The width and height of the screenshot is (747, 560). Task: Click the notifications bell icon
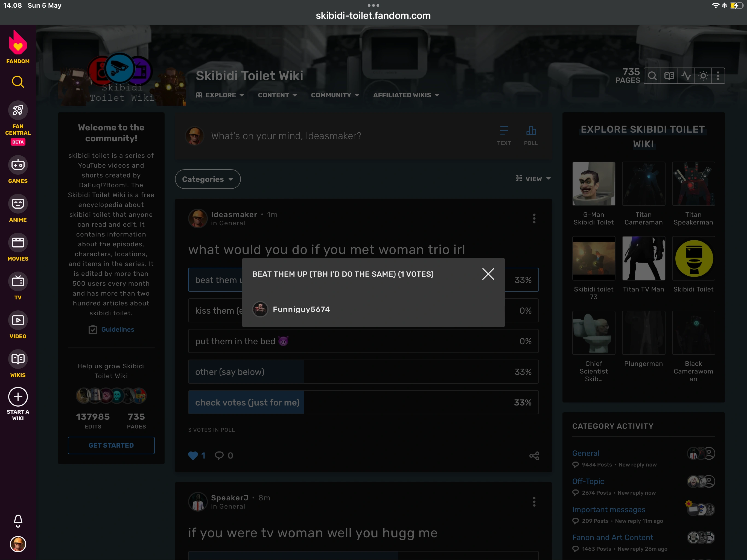(18, 520)
